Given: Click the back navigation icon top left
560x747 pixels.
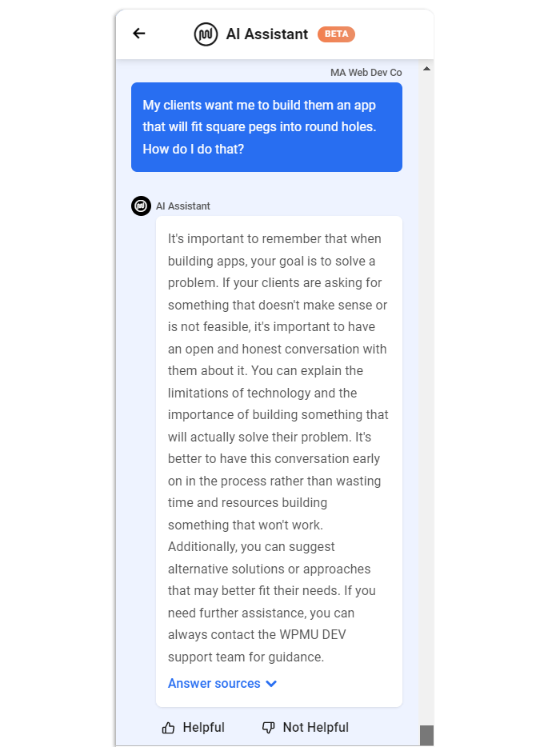Looking at the screenshot, I should pos(138,34).
